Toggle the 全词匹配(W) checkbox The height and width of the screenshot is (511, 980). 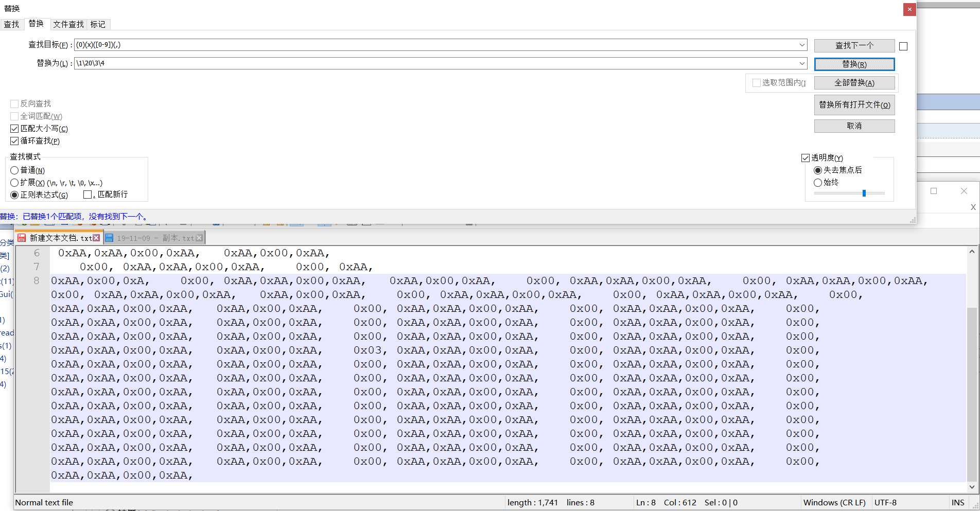pyautogui.click(x=14, y=116)
